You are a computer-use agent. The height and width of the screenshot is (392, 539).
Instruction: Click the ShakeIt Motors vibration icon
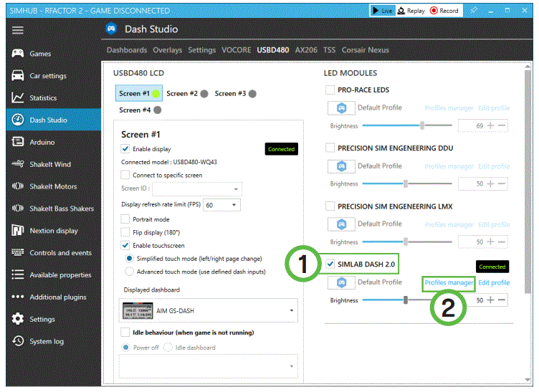click(17, 186)
